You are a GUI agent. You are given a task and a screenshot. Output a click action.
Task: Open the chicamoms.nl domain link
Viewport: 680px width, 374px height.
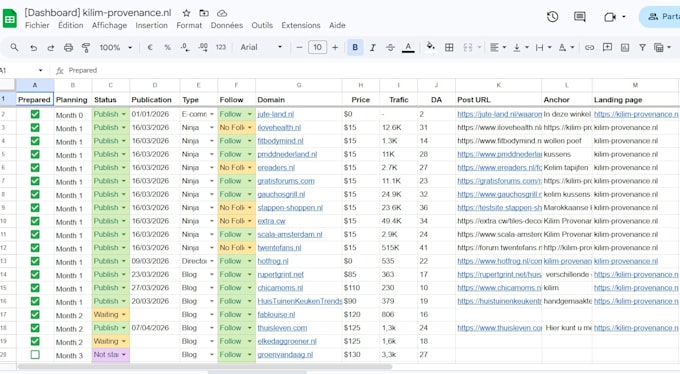pyautogui.click(x=280, y=288)
